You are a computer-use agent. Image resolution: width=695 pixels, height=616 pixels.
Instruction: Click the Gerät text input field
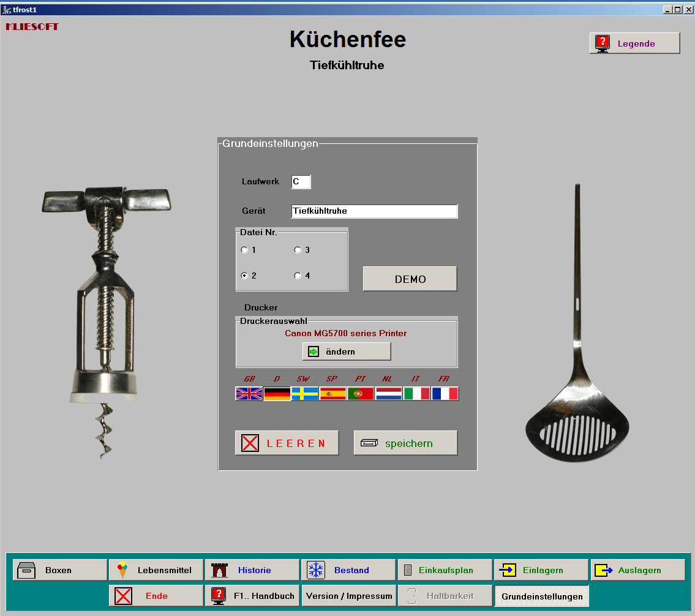(x=374, y=211)
